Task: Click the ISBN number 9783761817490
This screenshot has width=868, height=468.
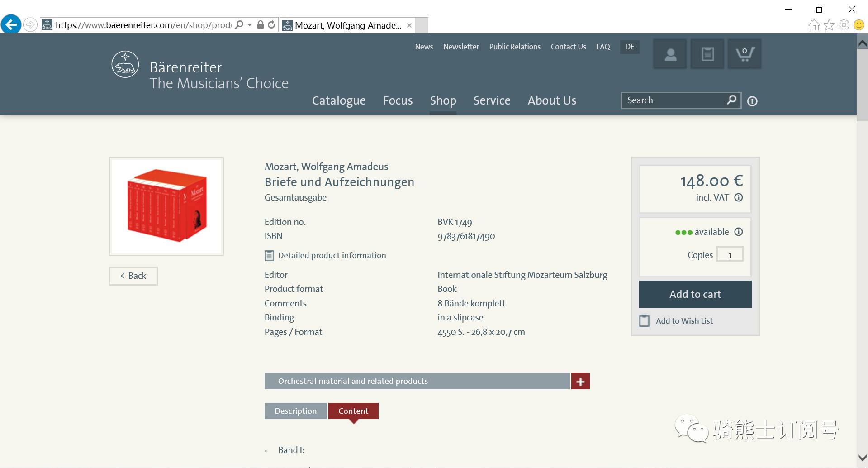Action: click(466, 236)
